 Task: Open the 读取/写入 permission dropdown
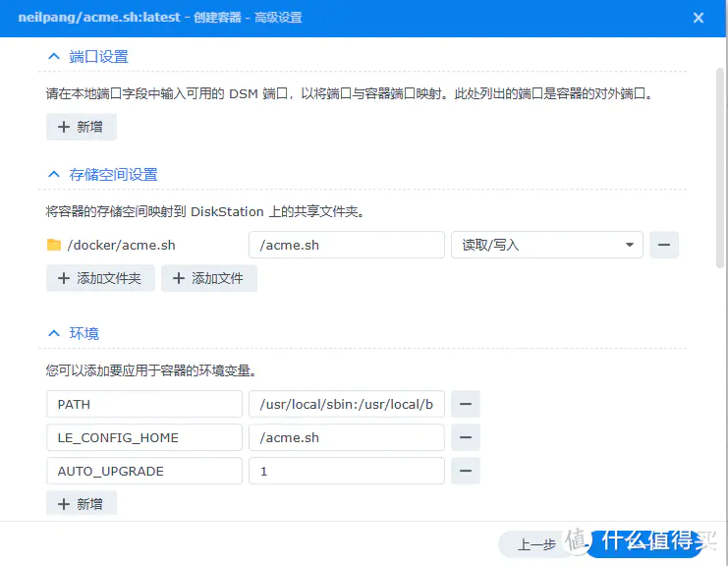coord(547,245)
